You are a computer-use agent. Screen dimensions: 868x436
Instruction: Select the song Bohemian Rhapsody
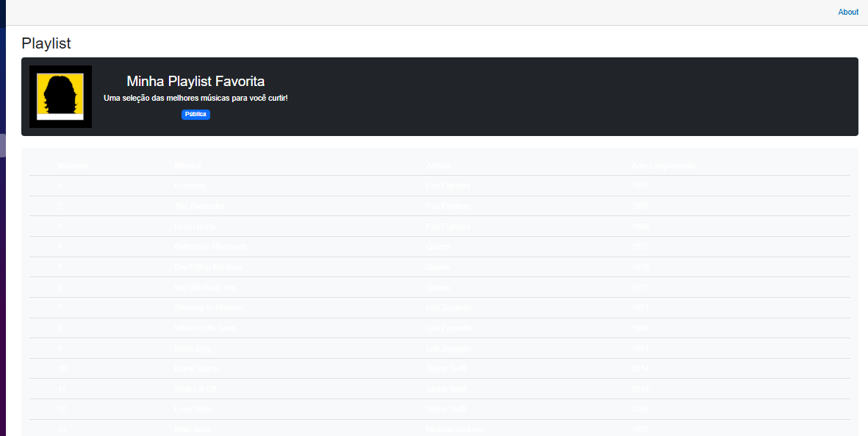tap(211, 246)
